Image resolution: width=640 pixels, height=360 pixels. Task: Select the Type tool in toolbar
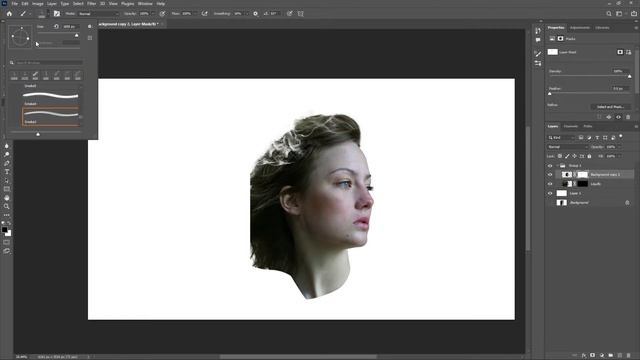7,172
